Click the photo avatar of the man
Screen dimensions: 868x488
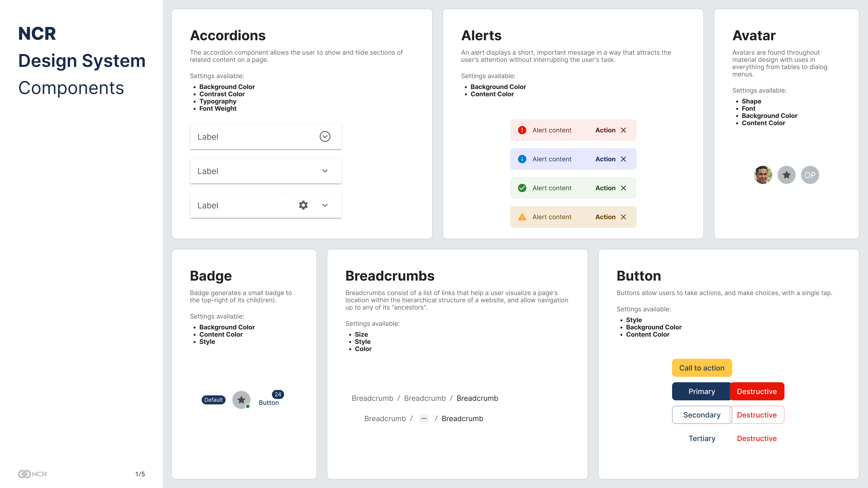763,175
